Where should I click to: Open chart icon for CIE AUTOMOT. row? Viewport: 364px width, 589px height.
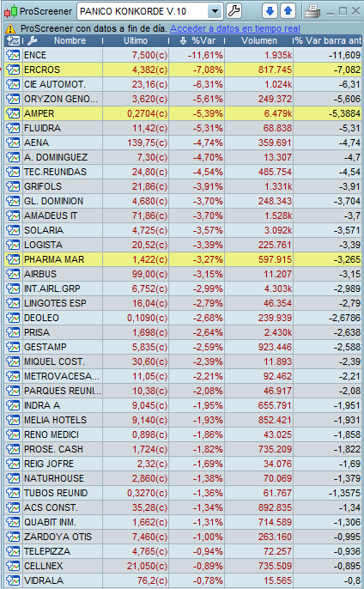tap(13, 84)
